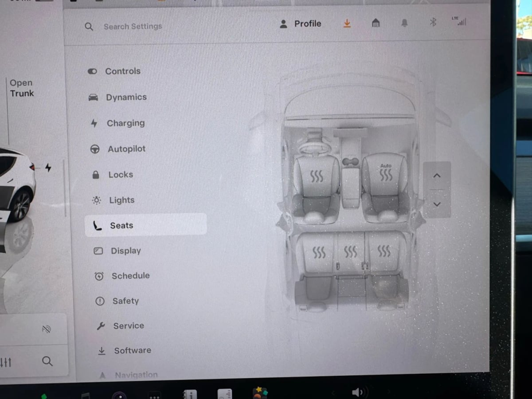Open the Profile menu
The width and height of the screenshot is (532, 399).
pos(301,23)
